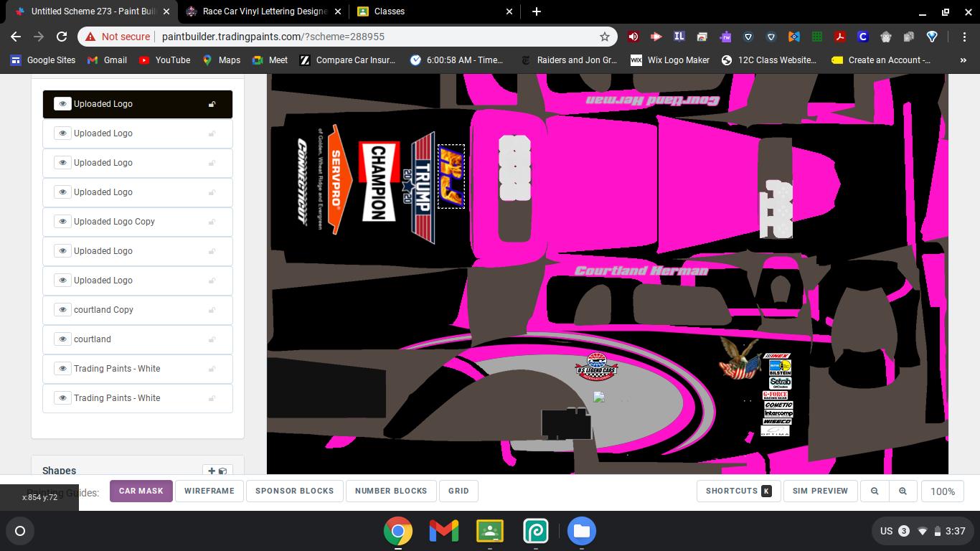Image resolution: width=980 pixels, height=551 pixels.
Task: Hide the courtland layer with eye icon
Action: click(x=62, y=339)
